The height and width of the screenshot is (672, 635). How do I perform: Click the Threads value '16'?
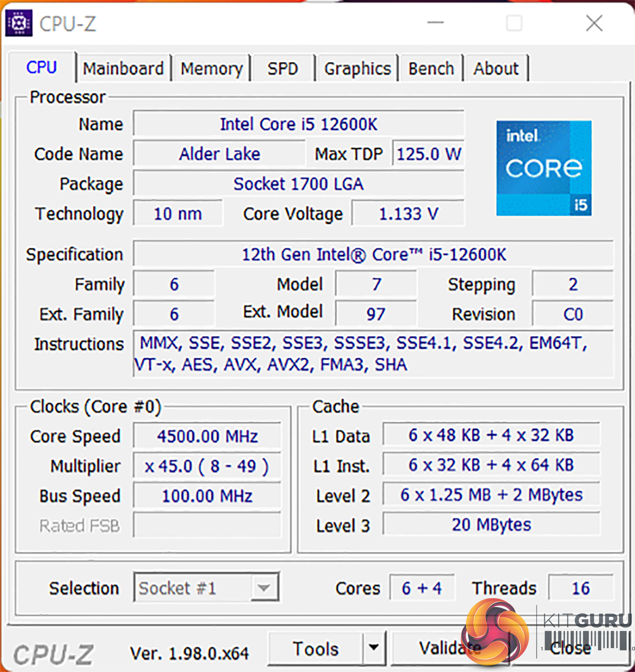[x=581, y=588]
